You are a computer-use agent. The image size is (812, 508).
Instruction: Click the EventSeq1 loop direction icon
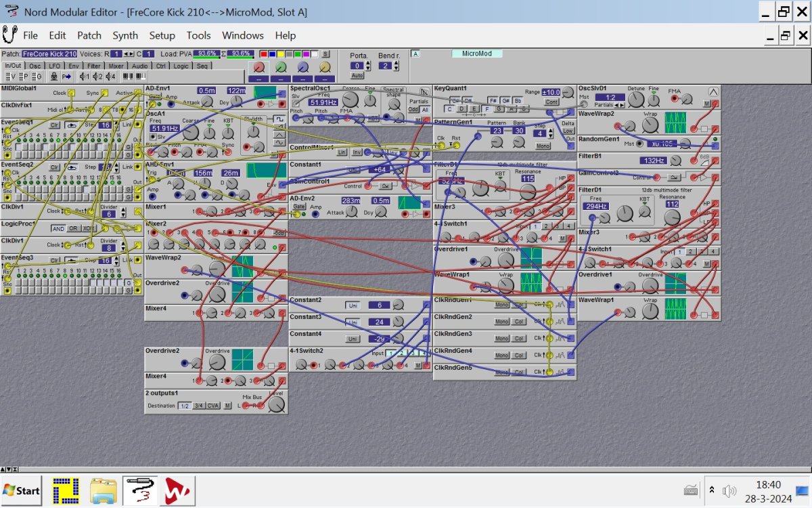pyautogui.click(x=71, y=125)
